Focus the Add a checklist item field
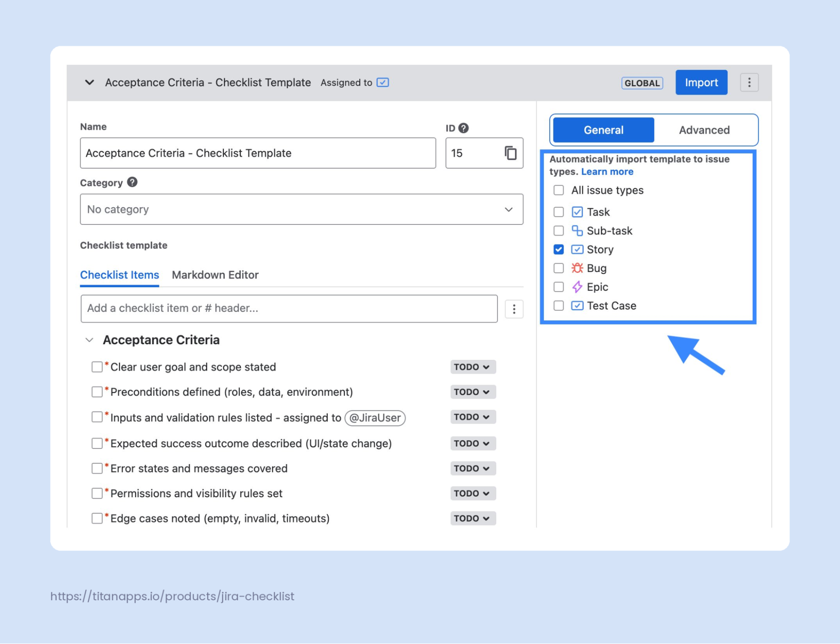This screenshot has width=840, height=644. coord(289,309)
